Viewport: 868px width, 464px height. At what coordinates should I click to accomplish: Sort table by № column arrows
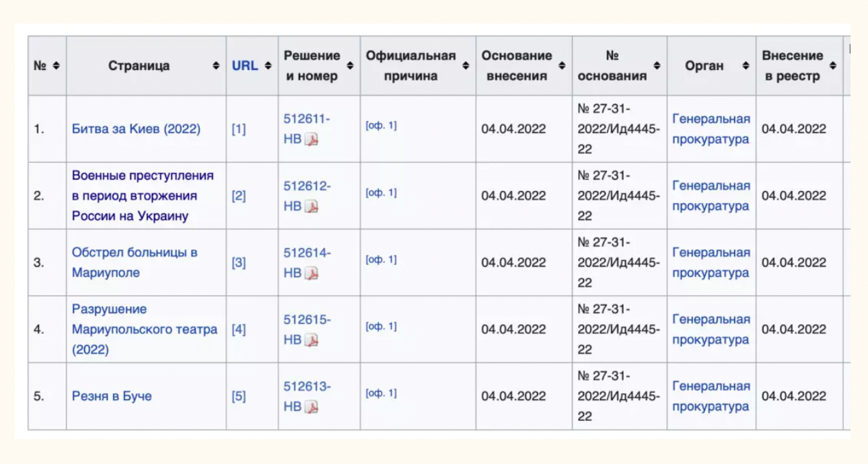(x=56, y=66)
